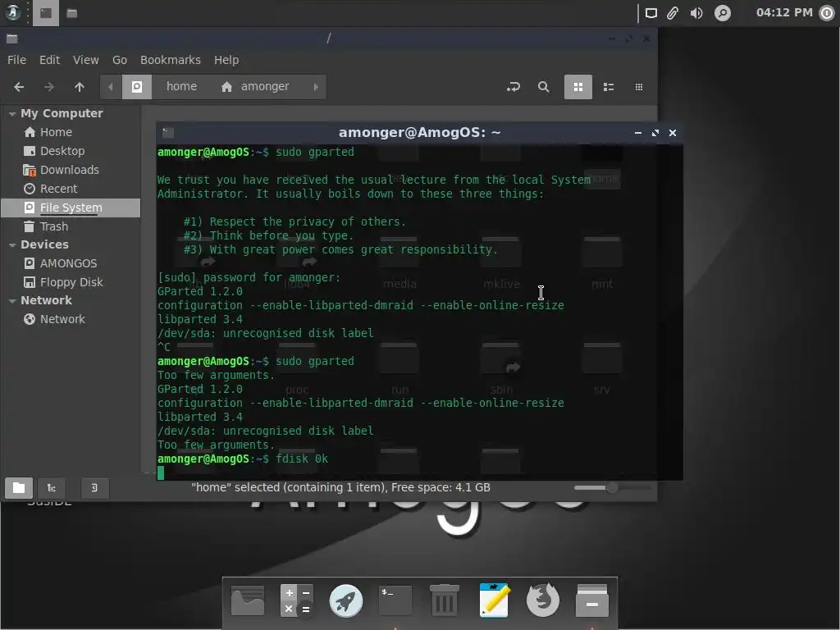
Task: Switch to icon view
Action: click(578, 87)
